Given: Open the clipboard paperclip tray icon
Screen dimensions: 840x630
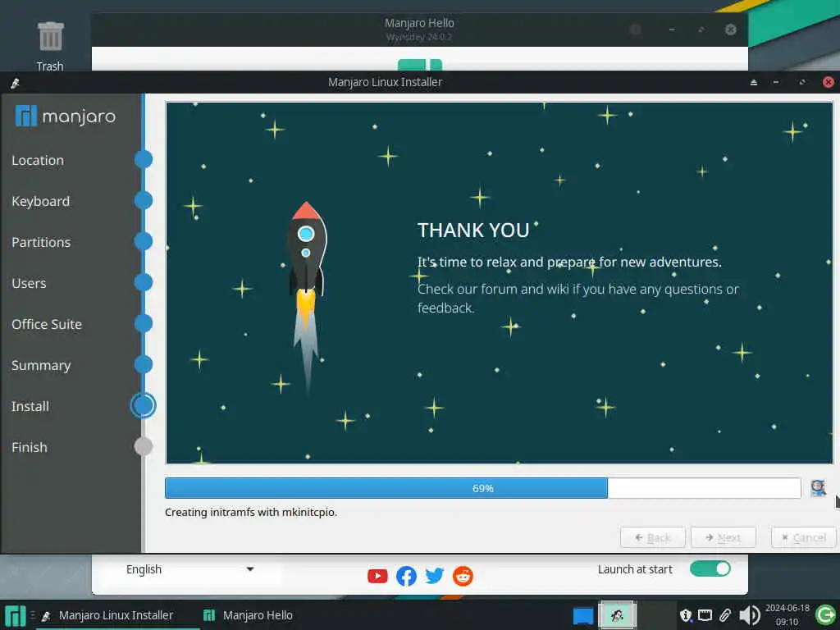Looking at the screenshot, I should click(x=725, y=615).
